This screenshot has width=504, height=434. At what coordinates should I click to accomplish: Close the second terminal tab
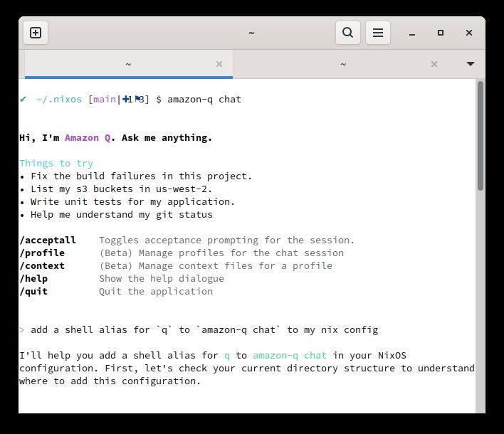pos(434,64)
